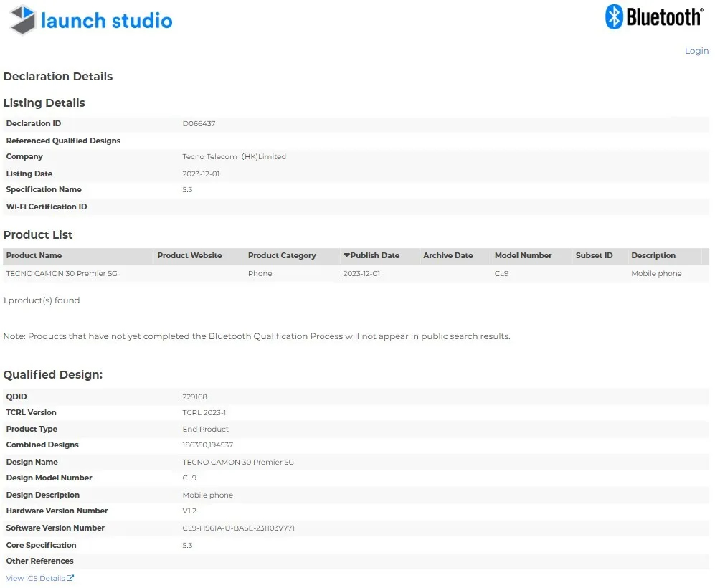
Task: Click Combined Designs value 186350,194537
Action: coord(207,445)
